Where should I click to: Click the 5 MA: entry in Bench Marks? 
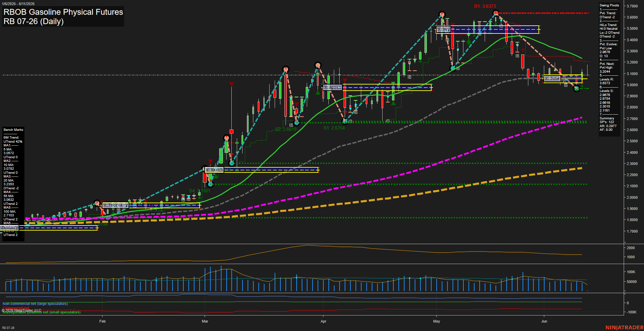[x=8, y=149]
